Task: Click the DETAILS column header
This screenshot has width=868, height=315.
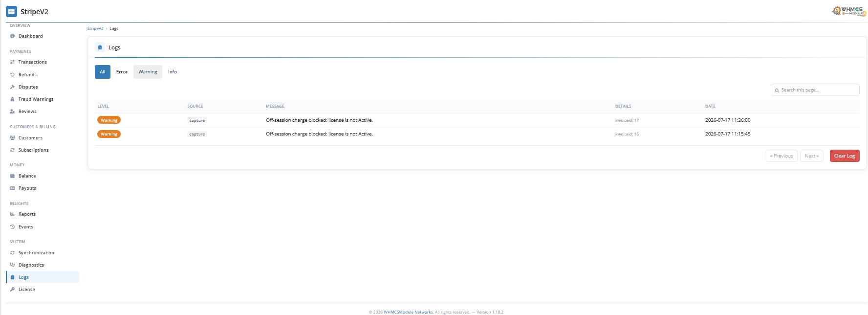Action: [623, 106]
